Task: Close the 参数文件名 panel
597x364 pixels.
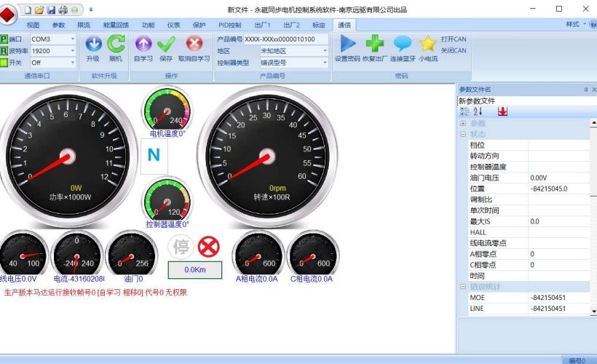Action: pos(594,90)
